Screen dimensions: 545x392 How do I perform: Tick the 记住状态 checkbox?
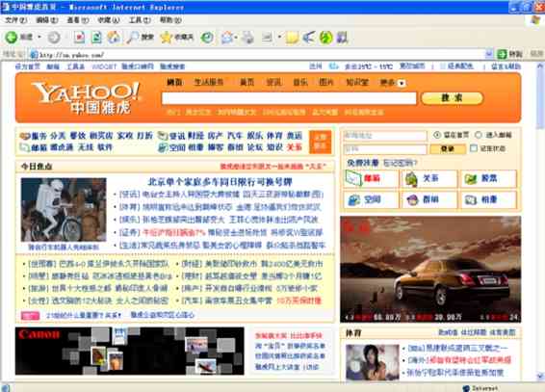coord(474,148)
